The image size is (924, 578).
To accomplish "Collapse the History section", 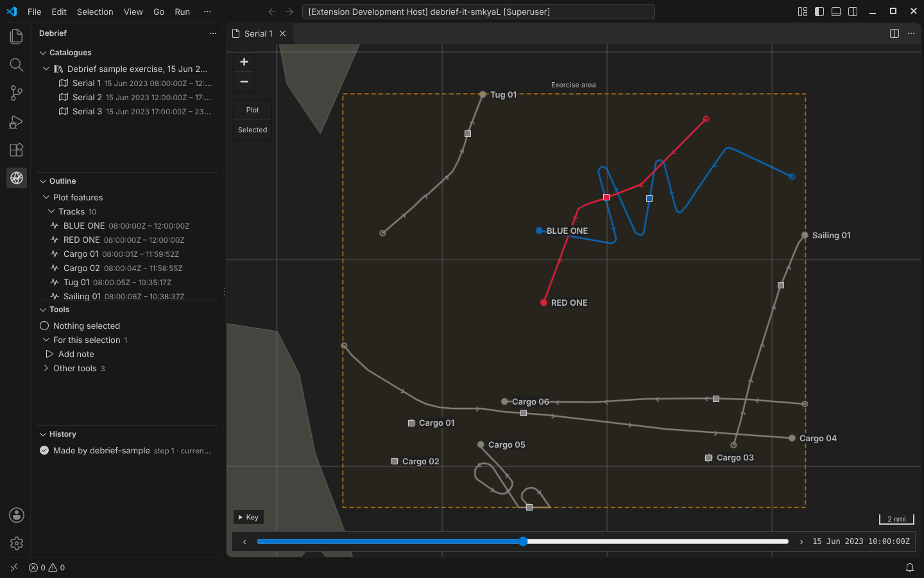I will tap(43, 434).
